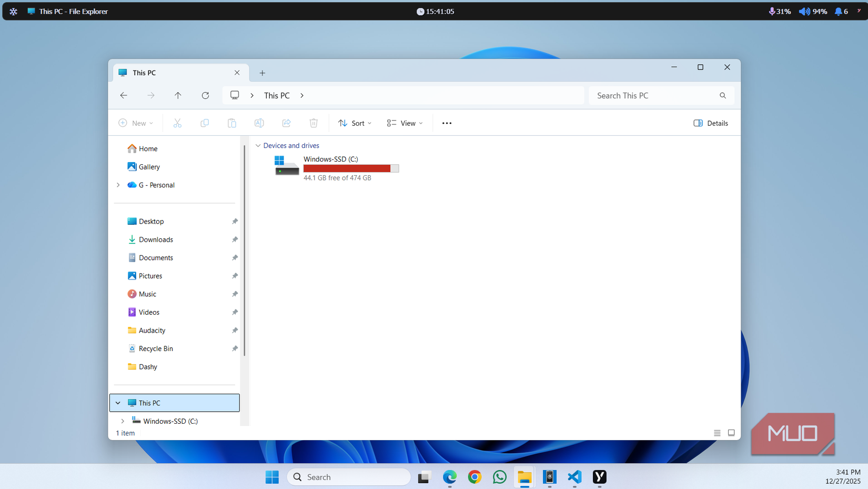Collapse the Devices and drives section
The height and width of the screenshot is (489, 868).
point(258,145)
